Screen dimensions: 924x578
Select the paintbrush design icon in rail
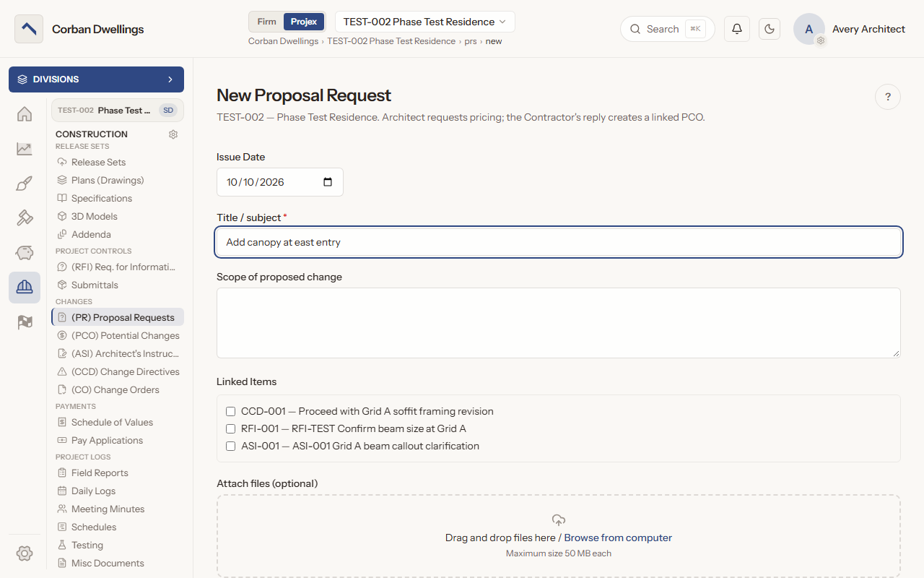pos(25,184)
